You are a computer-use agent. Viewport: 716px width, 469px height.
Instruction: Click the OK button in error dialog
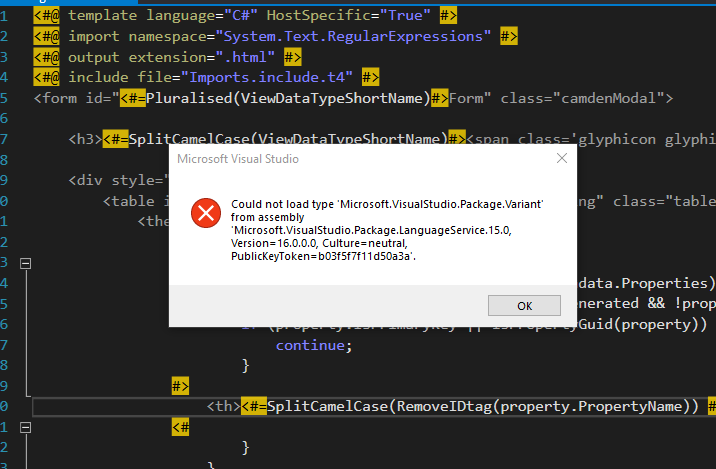click(524, 305)
